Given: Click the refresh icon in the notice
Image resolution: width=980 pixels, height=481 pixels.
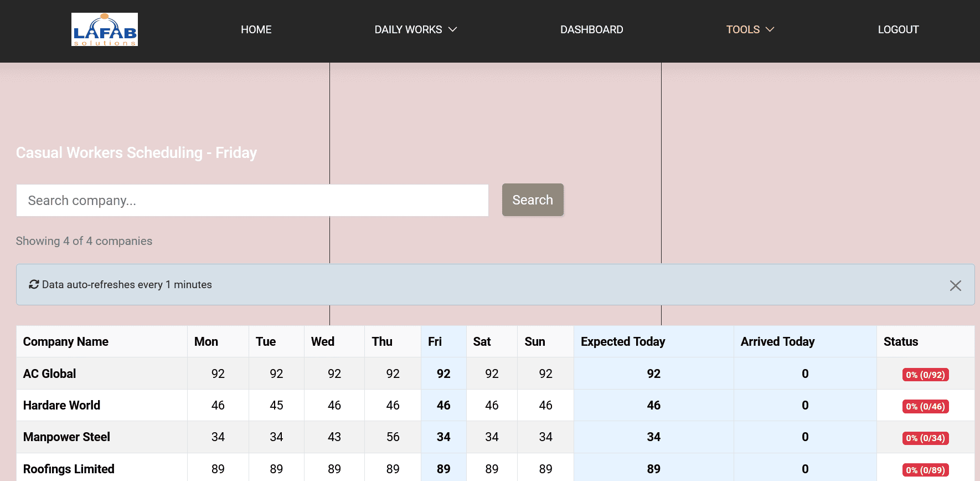Looking at the screenshot, I should (34, 284).
